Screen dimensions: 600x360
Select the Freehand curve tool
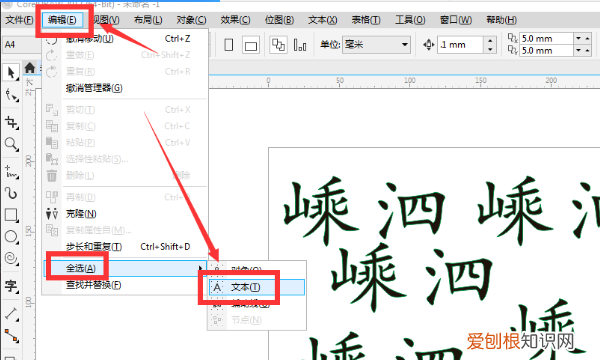coord(11,172)
